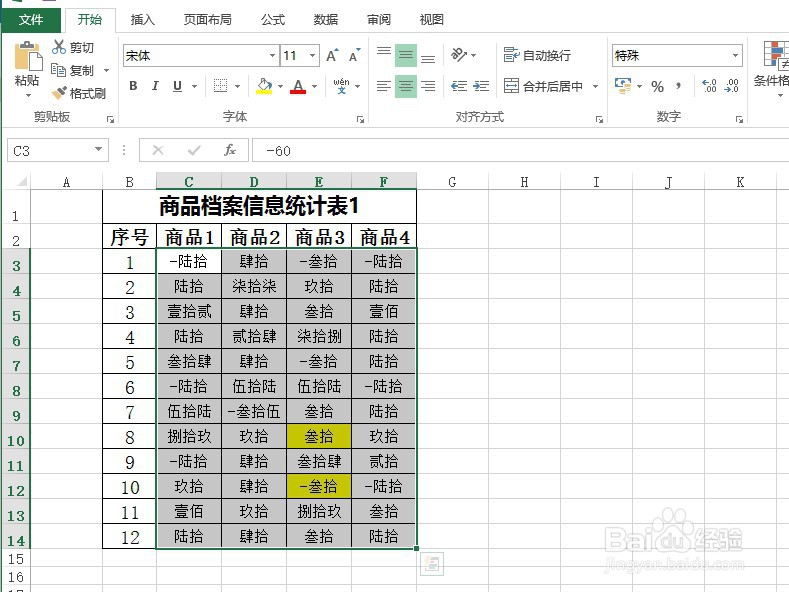
Task: Toggle italic (I) formatting
Action: point(155,86)
